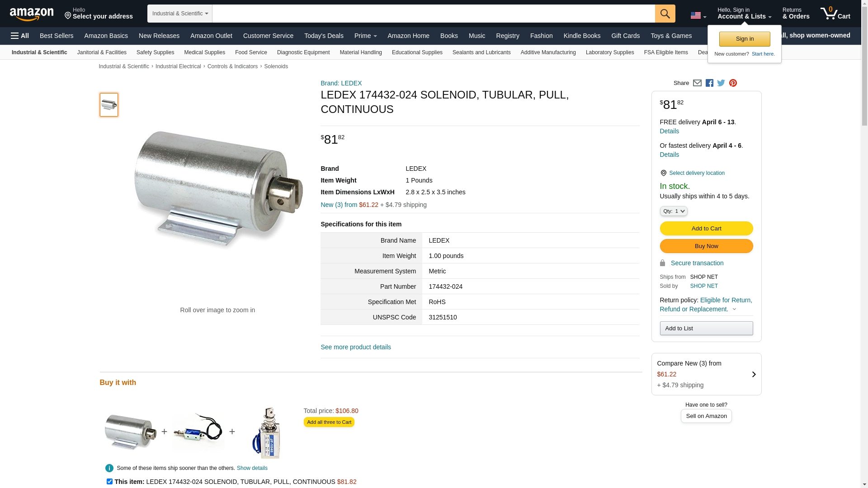Open the All hamburger menu
This screenshot has height=488, width=868.
tap(20, 36)
